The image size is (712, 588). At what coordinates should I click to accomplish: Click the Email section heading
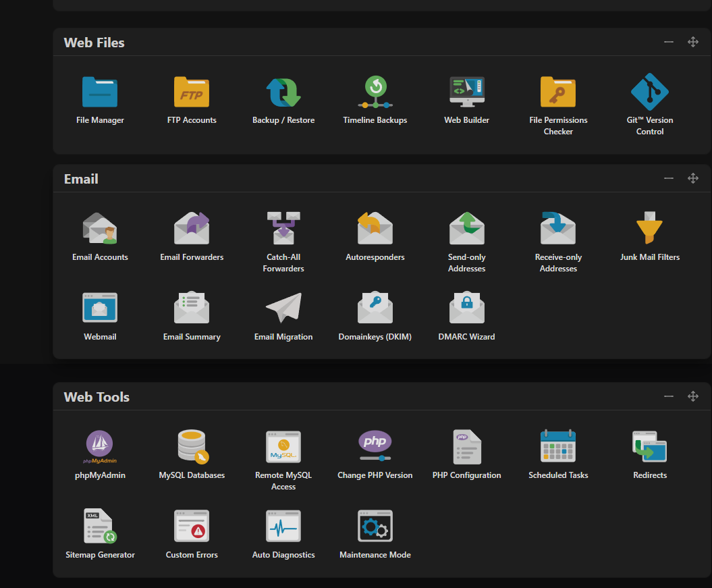(x=81, y=179)
